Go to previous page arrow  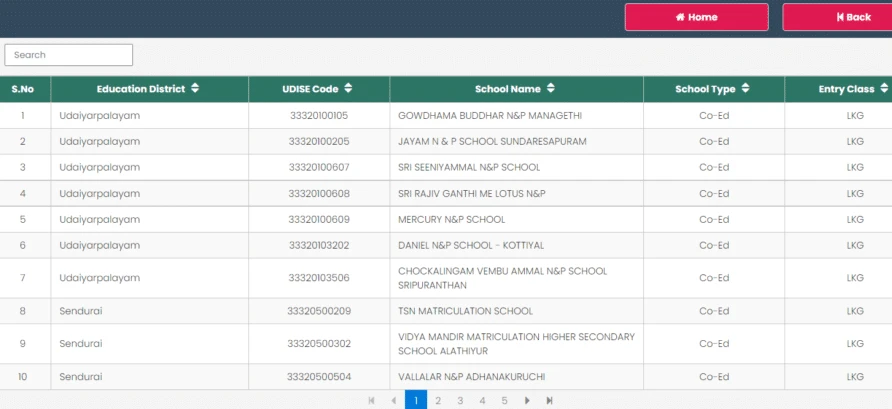pos(394,400)
